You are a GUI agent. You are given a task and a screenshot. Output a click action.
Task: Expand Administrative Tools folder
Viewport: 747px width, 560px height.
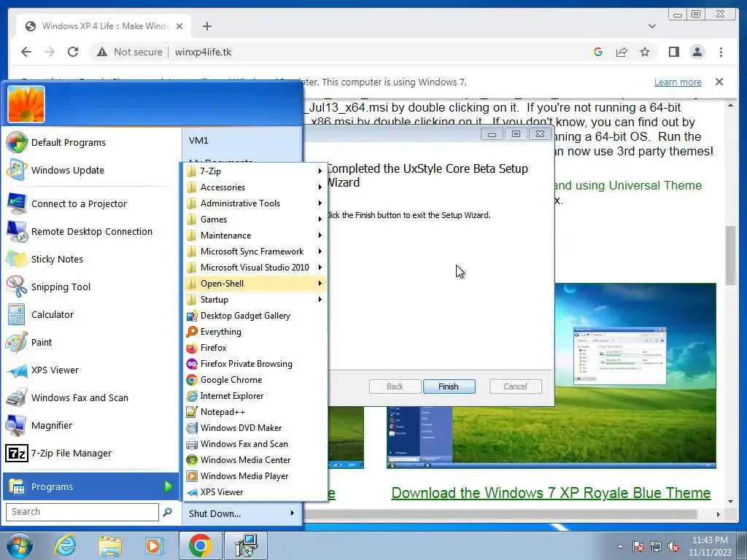(x=255, y=203)
